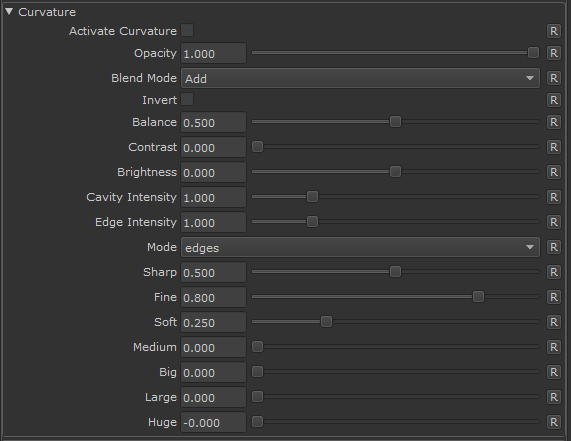Enable the Activate Curvature checkbox
Screen dimensions: 571x441
click(187, 30)
